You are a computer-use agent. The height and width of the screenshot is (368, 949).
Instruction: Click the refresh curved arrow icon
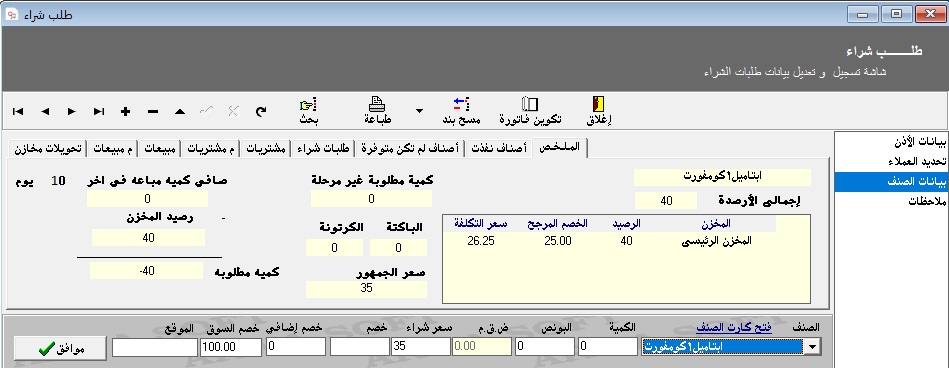click(261, 111)
